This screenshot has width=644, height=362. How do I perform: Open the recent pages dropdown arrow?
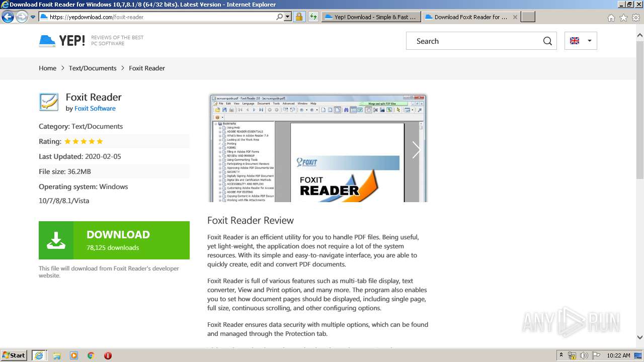pyautogui.click(x=33, y=17)
